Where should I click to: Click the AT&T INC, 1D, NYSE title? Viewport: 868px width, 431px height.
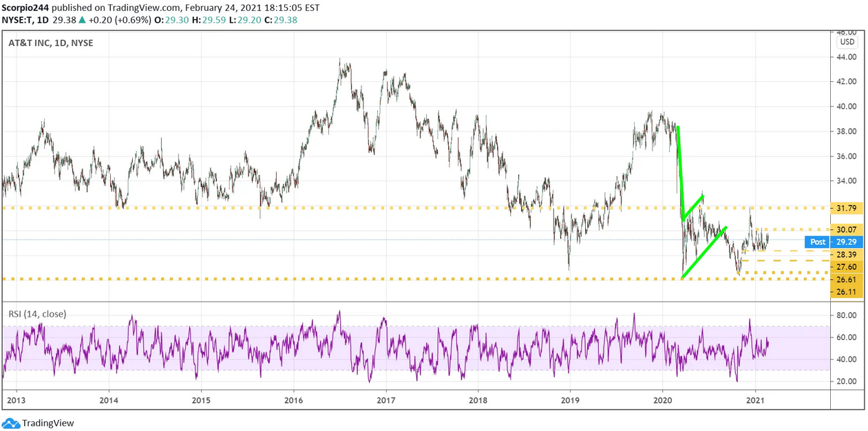51,43
